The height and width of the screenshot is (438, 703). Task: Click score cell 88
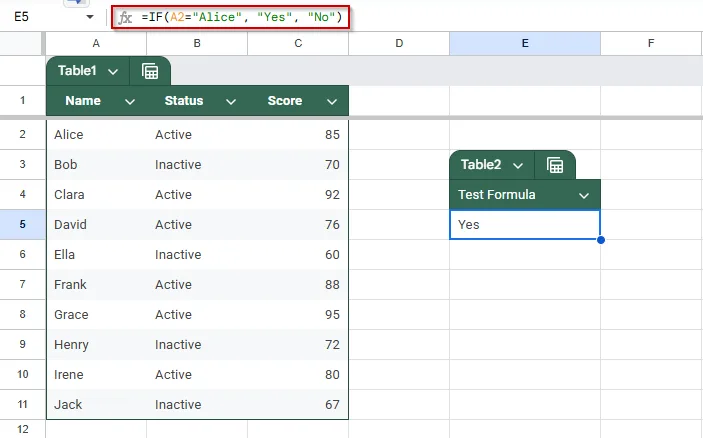[298, 285]
